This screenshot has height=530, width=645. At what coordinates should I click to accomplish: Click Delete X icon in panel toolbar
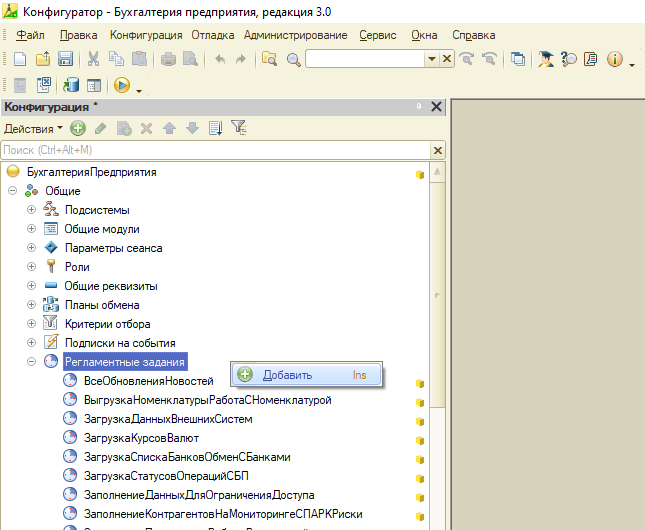pos(146,129)
